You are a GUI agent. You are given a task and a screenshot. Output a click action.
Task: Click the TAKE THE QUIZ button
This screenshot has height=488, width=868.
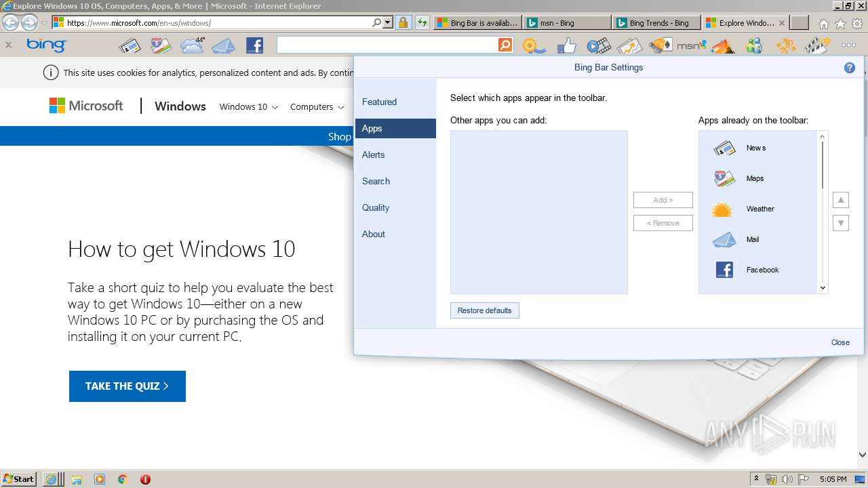coord(127,386)
